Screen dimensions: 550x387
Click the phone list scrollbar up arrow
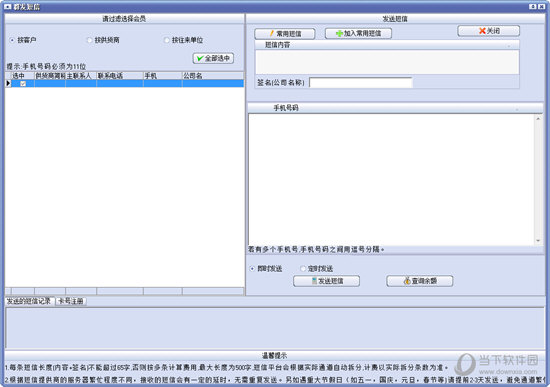[x=538, y=119]
